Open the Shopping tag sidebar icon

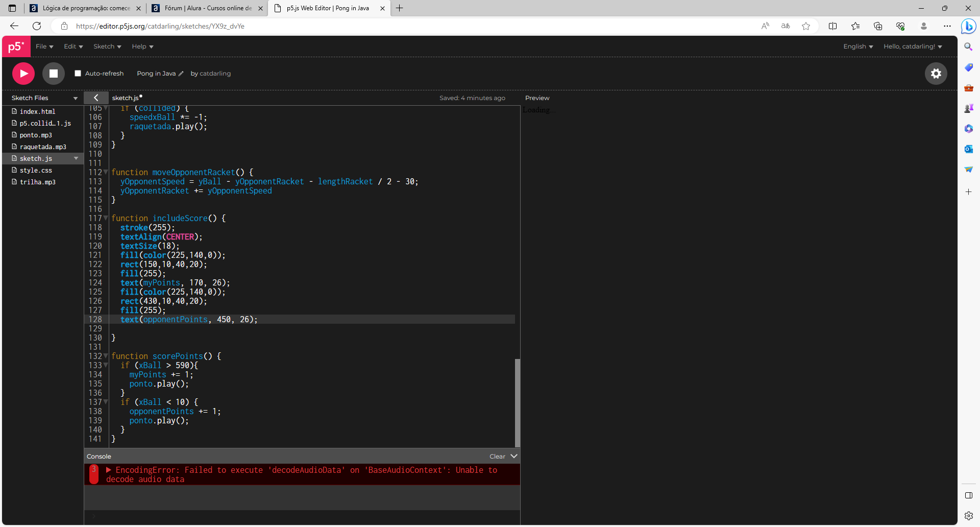(x=968, y=67)
